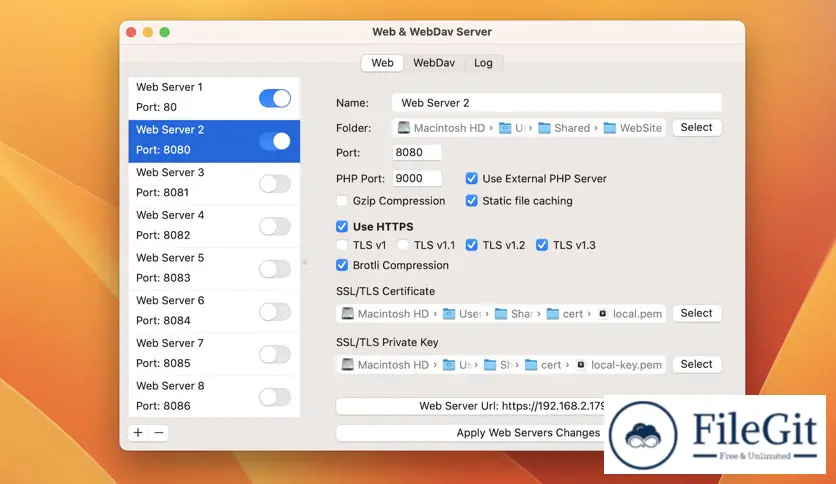836x484 pixels.
Task: Click the Shared folder icon in Folder path
Action: pos(545,128)
